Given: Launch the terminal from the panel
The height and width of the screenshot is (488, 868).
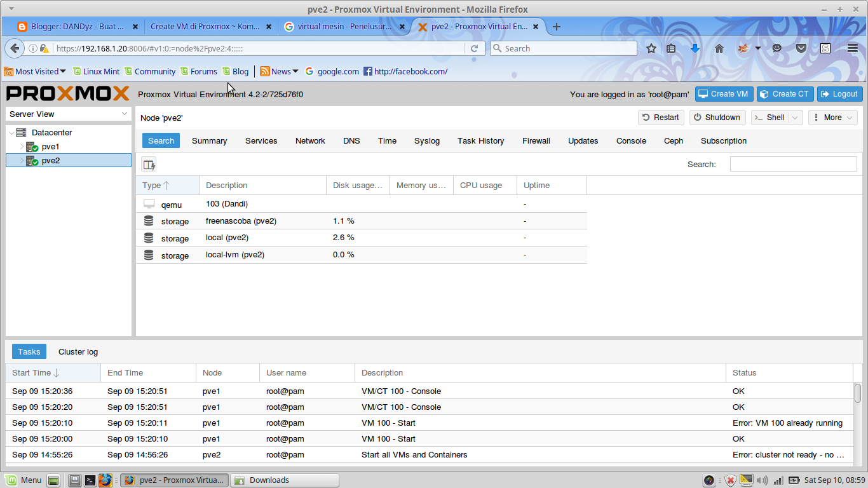Looking at the screenshot, I should [x=90, y=480].
